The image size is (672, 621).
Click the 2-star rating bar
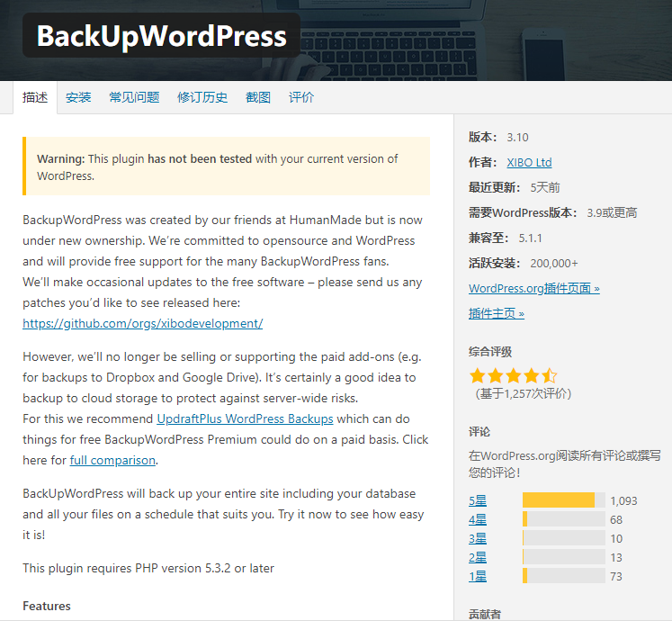click(x=563, y=557)
